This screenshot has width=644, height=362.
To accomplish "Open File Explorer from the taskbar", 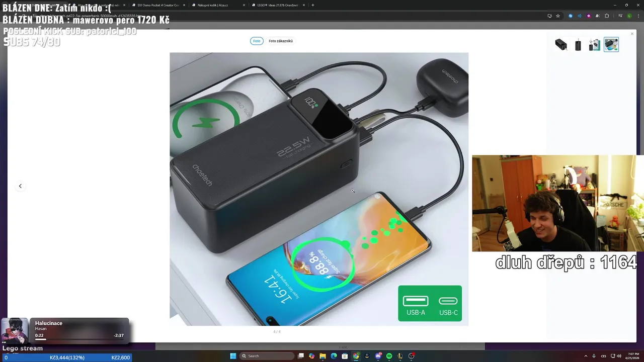I will click(x=323, y=356).
